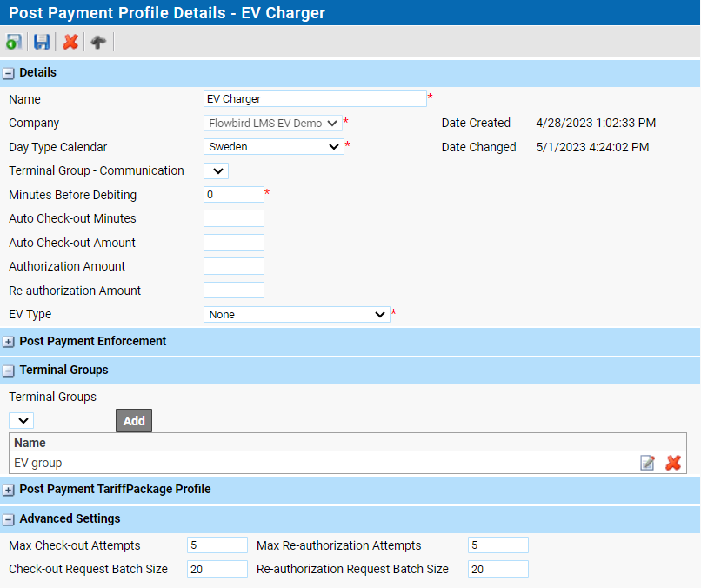Edit the EV group row

click(647, 463)
